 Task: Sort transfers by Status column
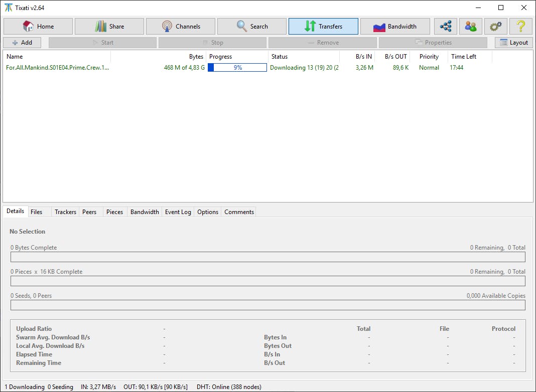304,57
